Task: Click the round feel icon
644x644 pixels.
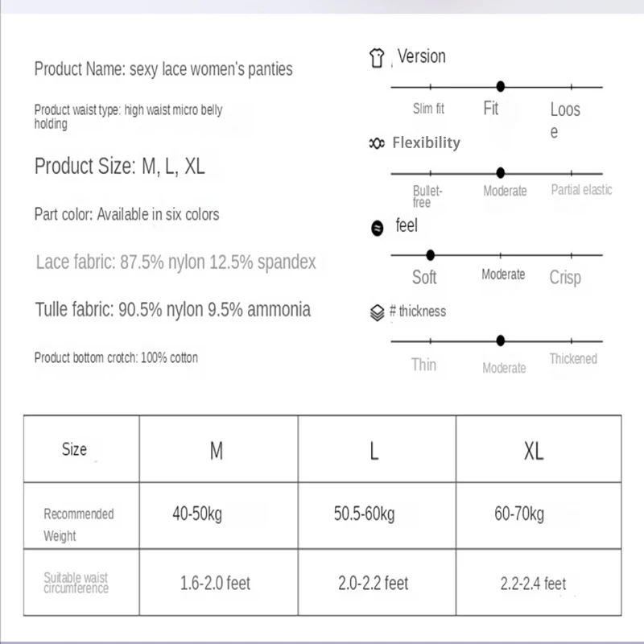Action: (x=376, y=229)
